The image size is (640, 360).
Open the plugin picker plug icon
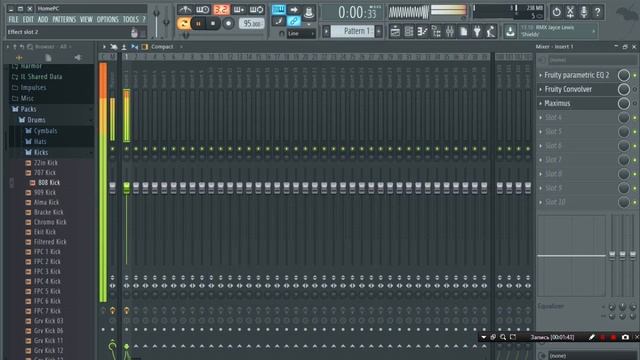coord(477,31)
